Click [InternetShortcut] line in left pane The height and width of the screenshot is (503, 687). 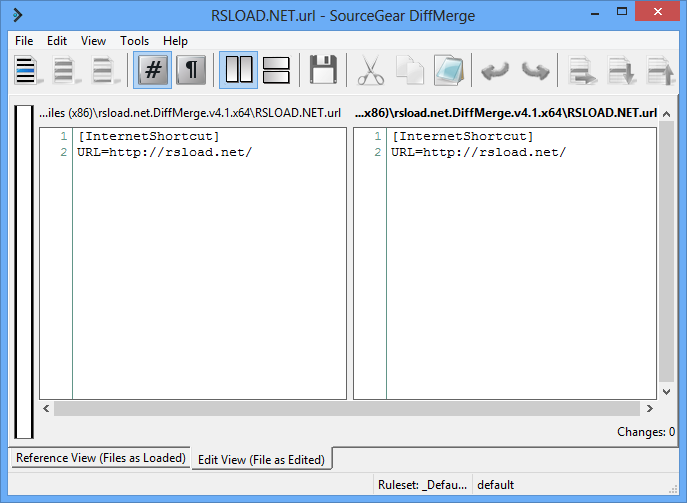click(149, 136)
